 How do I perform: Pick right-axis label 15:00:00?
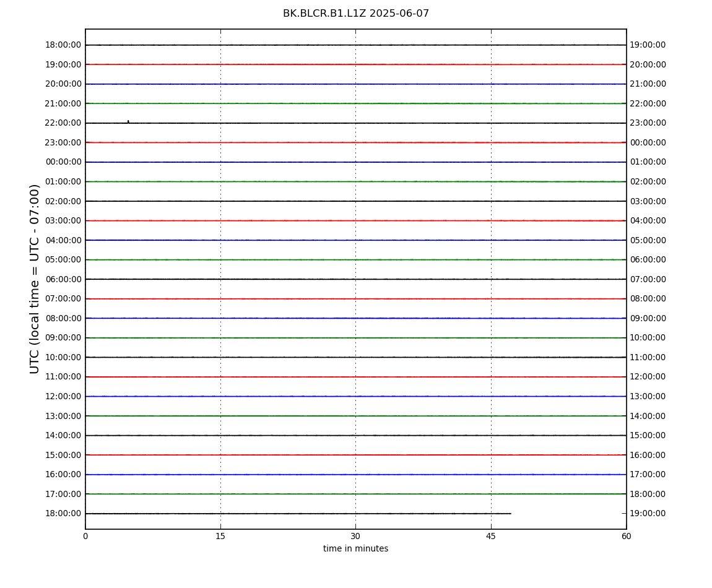pos(648,436)
